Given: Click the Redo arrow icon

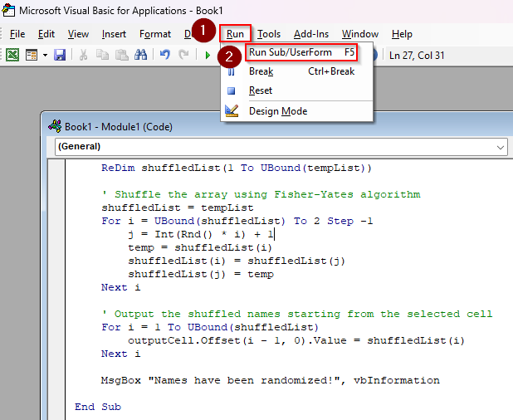Looking at the screenshot, I should [x=184, y=55].
